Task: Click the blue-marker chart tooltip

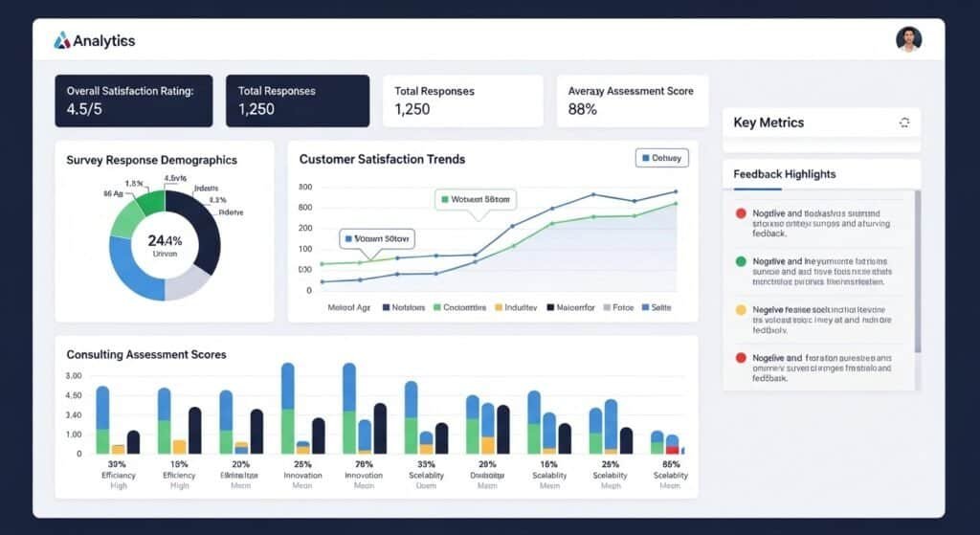Action: tap(377, 238)
